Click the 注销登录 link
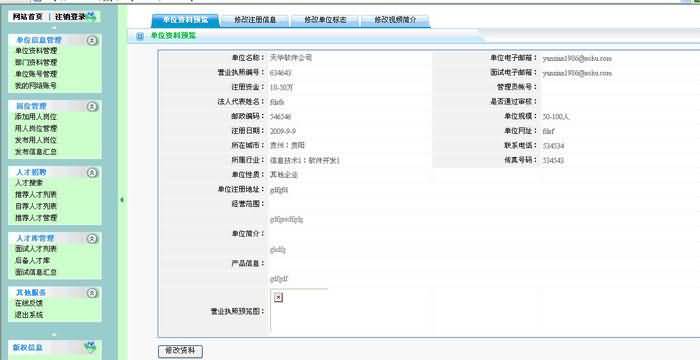The image size is (700, 360). point(70,17)
